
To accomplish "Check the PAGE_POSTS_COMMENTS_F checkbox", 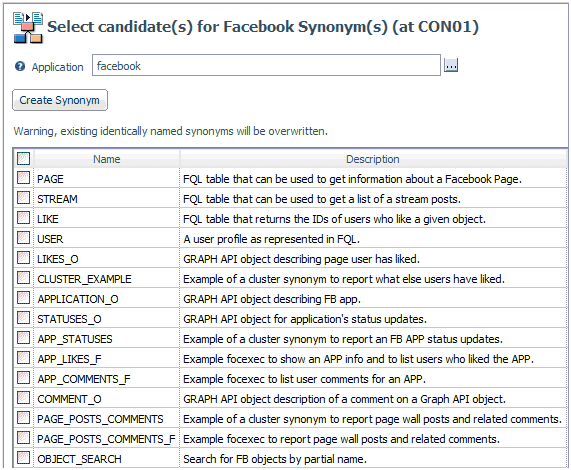I will tap(23, 438).
